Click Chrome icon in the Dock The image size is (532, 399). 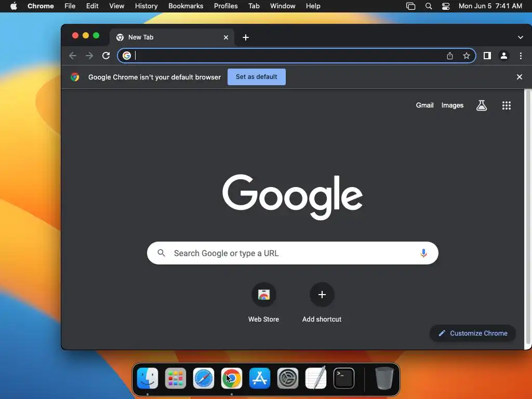pos(232,378)
